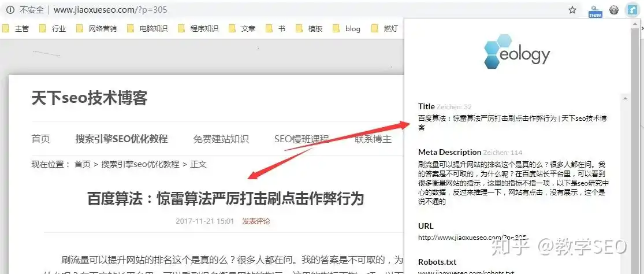Click the eology logo in popup

coord(517,51)
